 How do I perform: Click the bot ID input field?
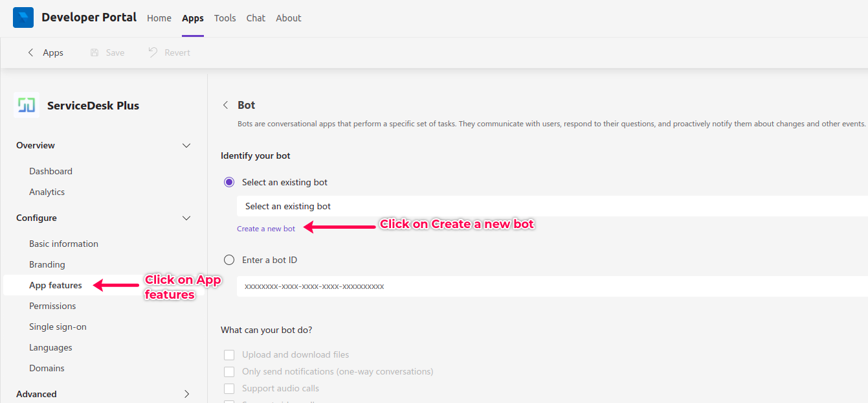click(x=551, y=286)
